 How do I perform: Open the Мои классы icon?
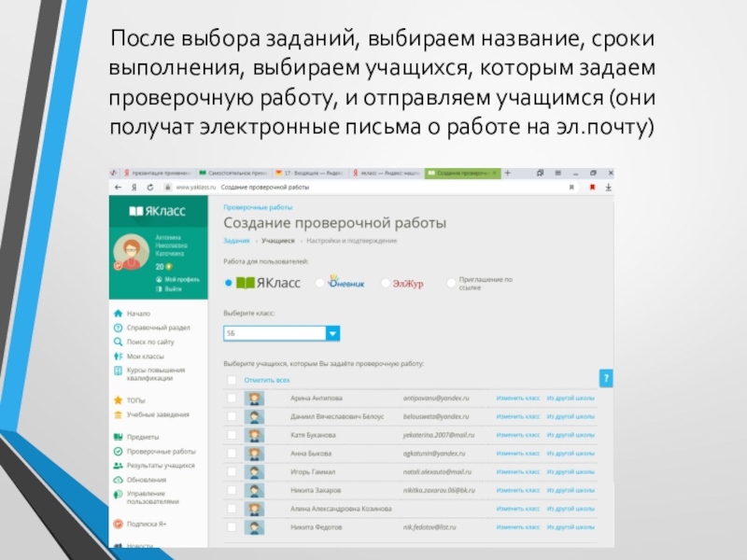[x=119, y=357]
